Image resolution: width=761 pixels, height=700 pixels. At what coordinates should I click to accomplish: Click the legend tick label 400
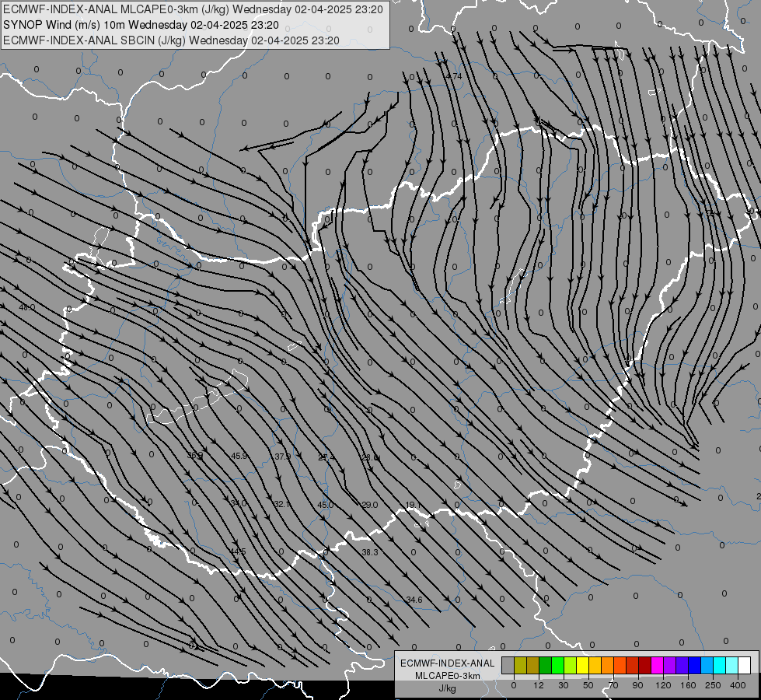click(x=738, y=685)
